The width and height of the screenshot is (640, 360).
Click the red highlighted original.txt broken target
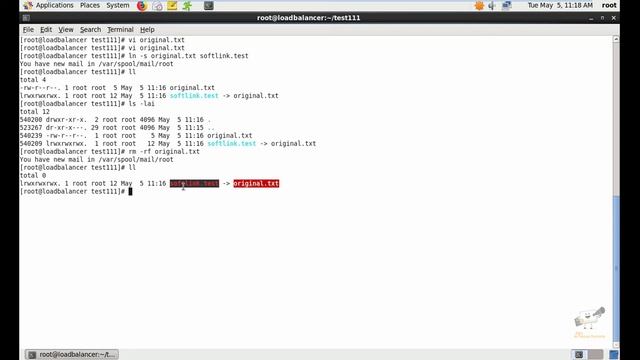coord(256,184)
